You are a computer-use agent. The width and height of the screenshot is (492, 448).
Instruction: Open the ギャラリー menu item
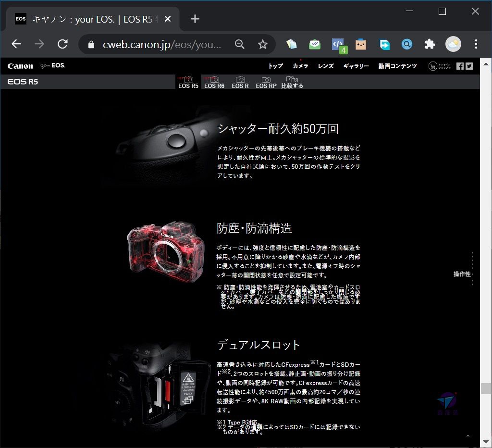coord(356,66)
